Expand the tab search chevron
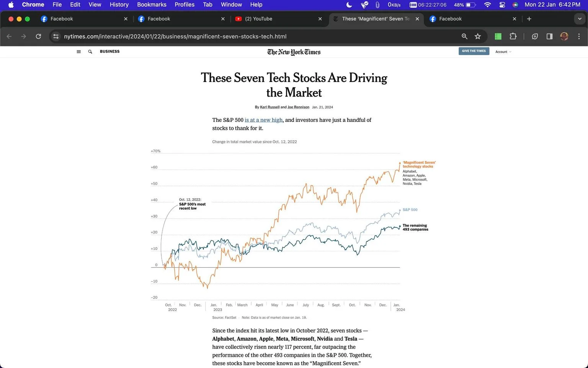The height and width of the screenshot is (368, 588). click(580, 19)
